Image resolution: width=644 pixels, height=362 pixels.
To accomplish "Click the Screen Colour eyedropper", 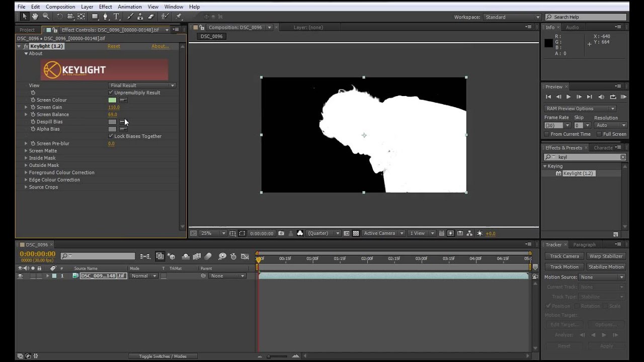I will [123, 100].
